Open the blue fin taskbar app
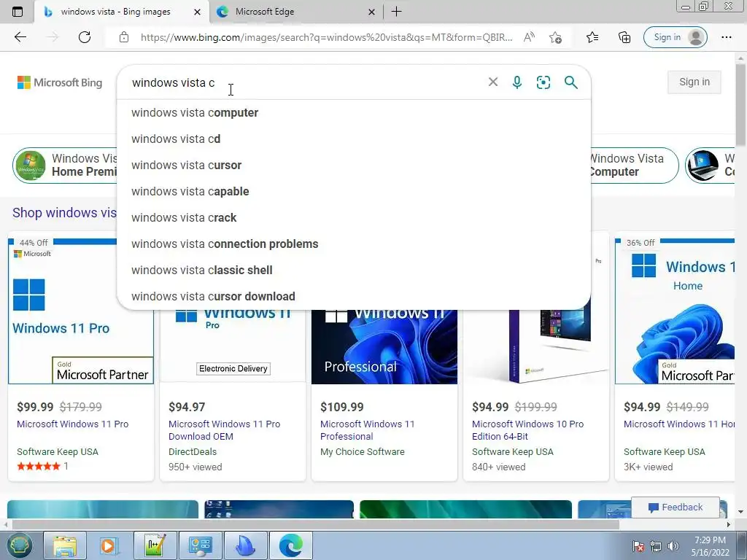This screenshot has height=560, width=747. pos(245,545)
